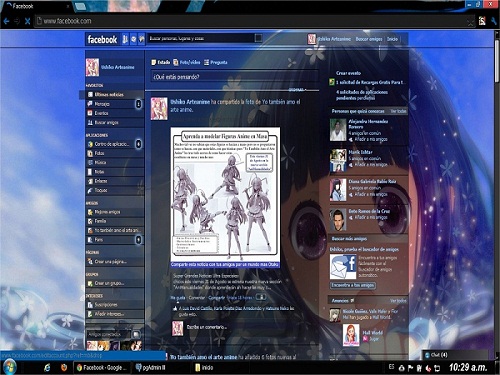Open Familia friends list
Viewport: 500px width, 375px height.
click(x=115, y=221)
